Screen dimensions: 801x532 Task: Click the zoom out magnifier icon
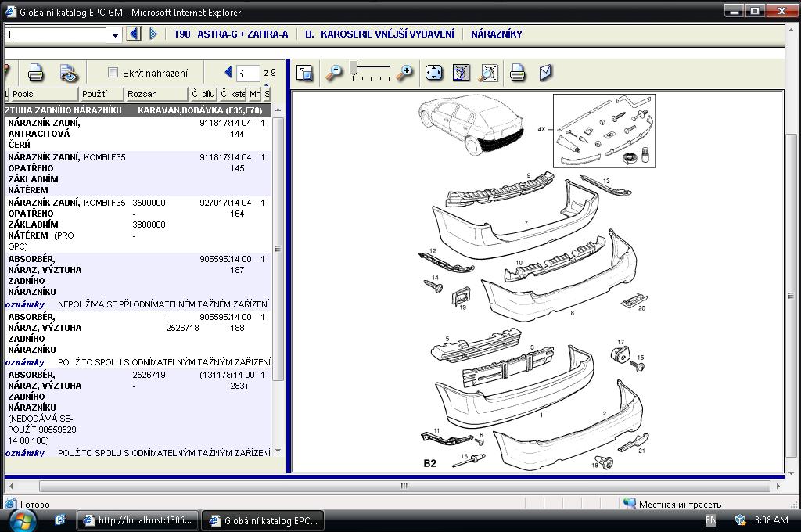pos(334,74)
